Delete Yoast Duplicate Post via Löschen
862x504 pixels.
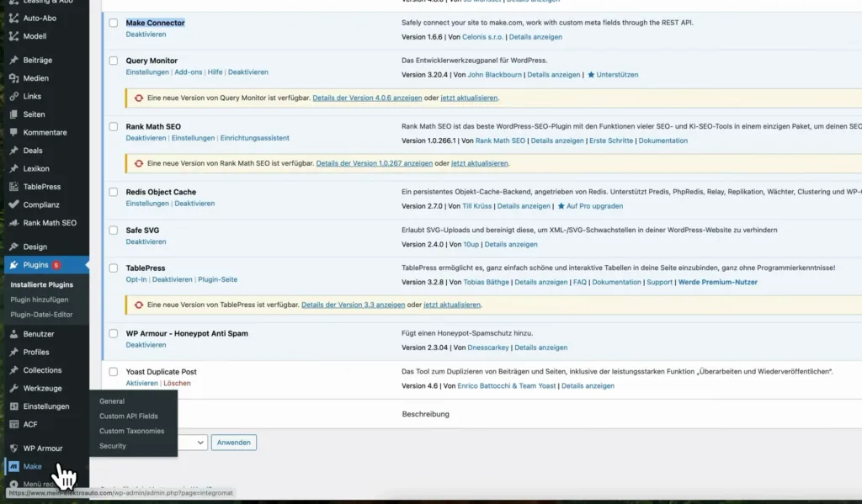pyautogui.click(x=177, y=383)
